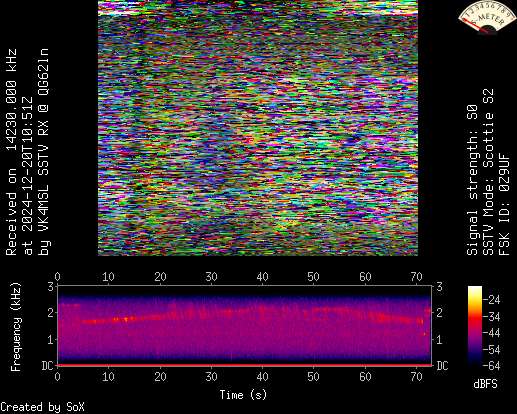Click the 'SSTV Mode: Scottie S2' label
This screenshot has width=517, height=414.
coord(488,172)
